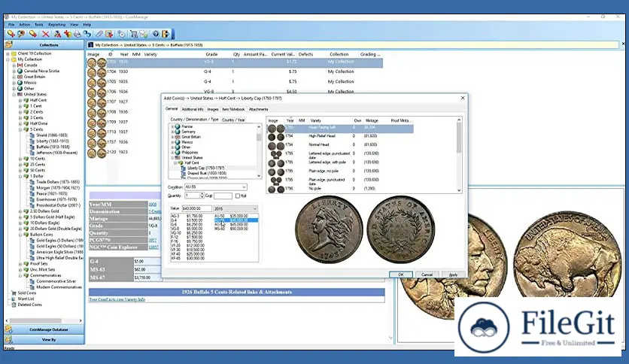629x364 pixels.
Task: Expand the Proof Sets tree node
Action: tap(20, 264)
